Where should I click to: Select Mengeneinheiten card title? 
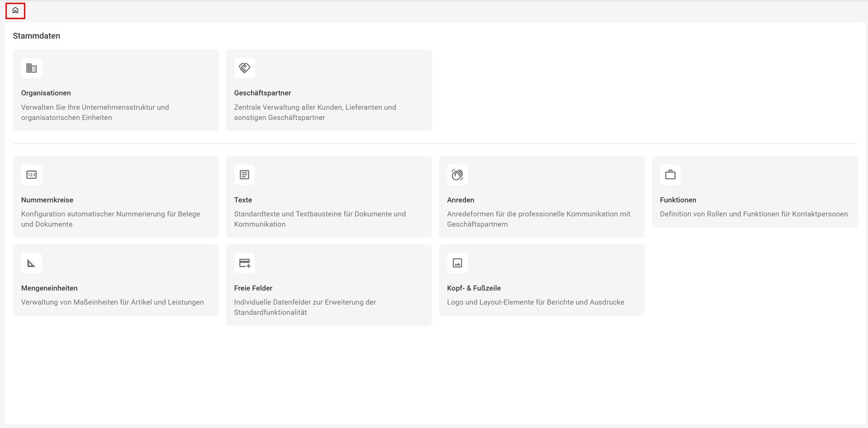coord(49,288)
